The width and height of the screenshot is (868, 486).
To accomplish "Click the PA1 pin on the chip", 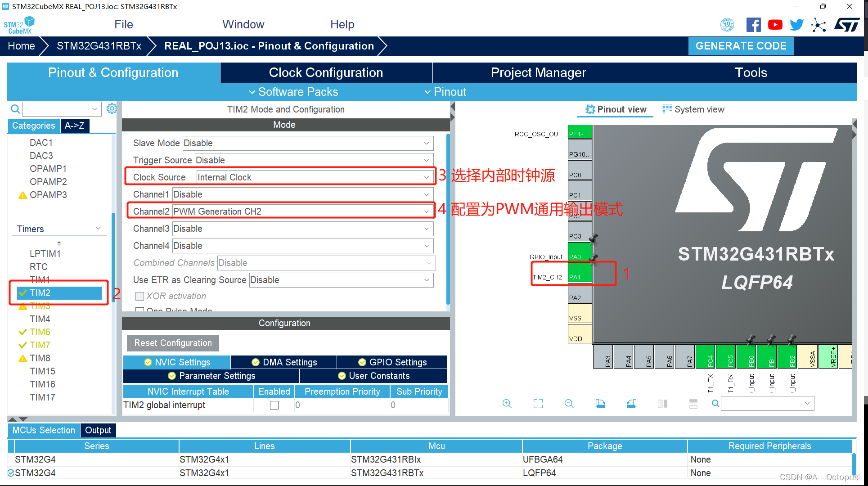I will coord(580,274).
